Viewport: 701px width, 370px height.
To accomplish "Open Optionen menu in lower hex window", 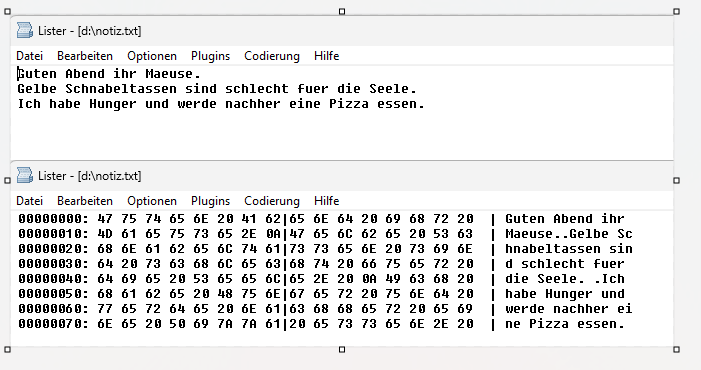I will (152, 201).
